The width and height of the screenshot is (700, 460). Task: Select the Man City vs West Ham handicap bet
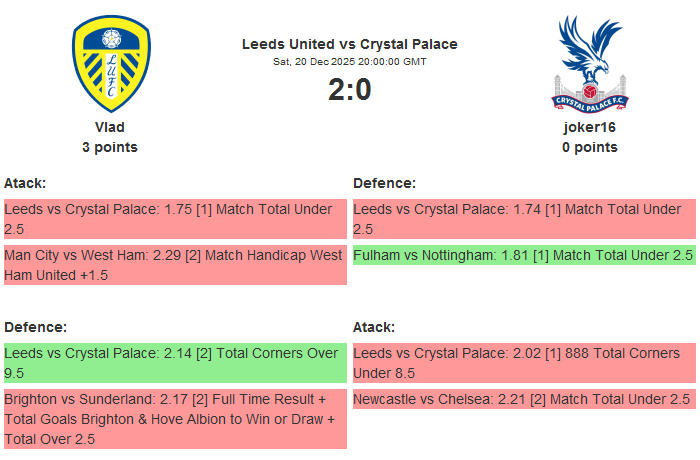click(x=175, y=265)
